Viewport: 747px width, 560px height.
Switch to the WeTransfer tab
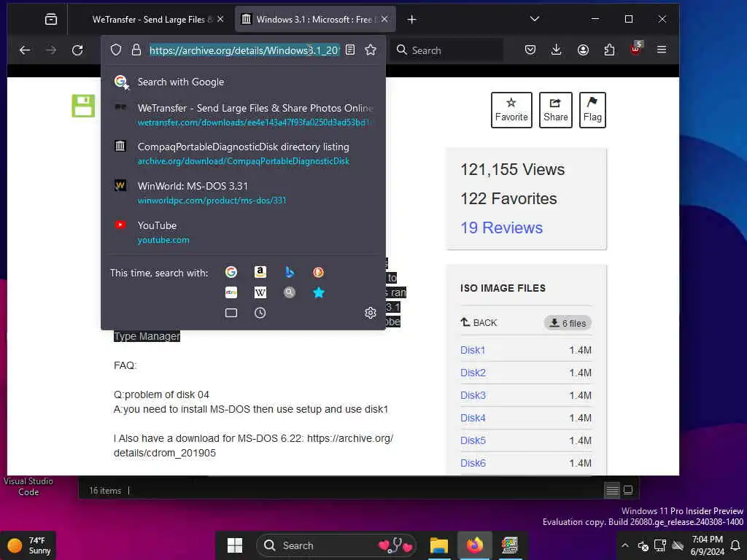click(152, 20)
